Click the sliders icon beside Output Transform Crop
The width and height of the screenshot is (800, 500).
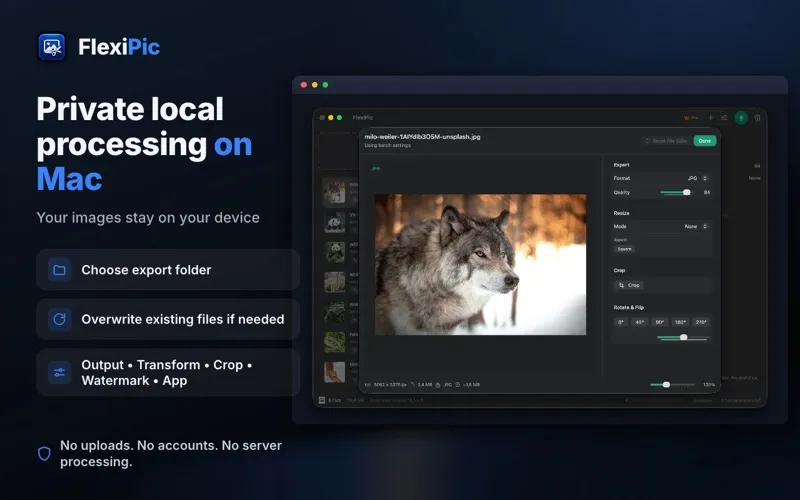point(59,372)
